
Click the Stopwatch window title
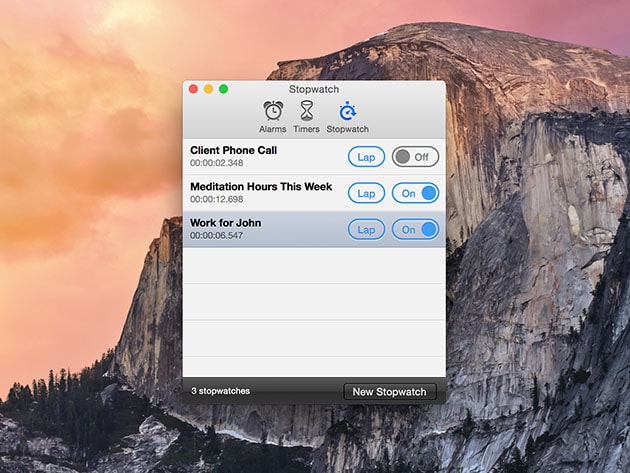(x=314, y=89)
